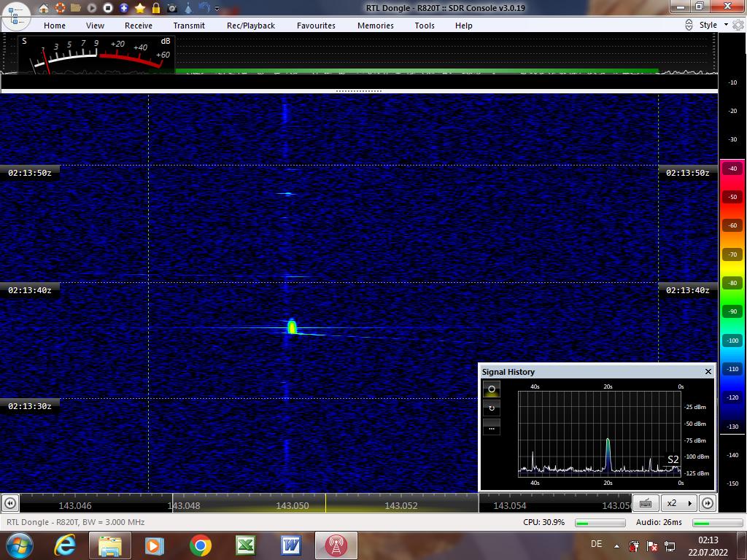
Task: Expand the quick access toolbar customize arrow
Action: click(217, 9)
